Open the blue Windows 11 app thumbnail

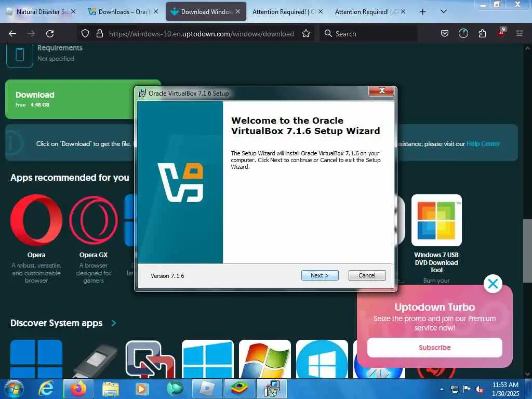coord(36,359)
